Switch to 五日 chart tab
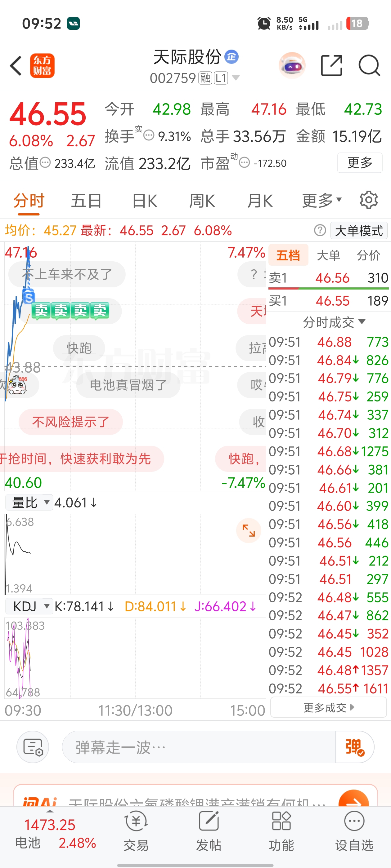This screenshot has height=868, width=391. [86, 201]
